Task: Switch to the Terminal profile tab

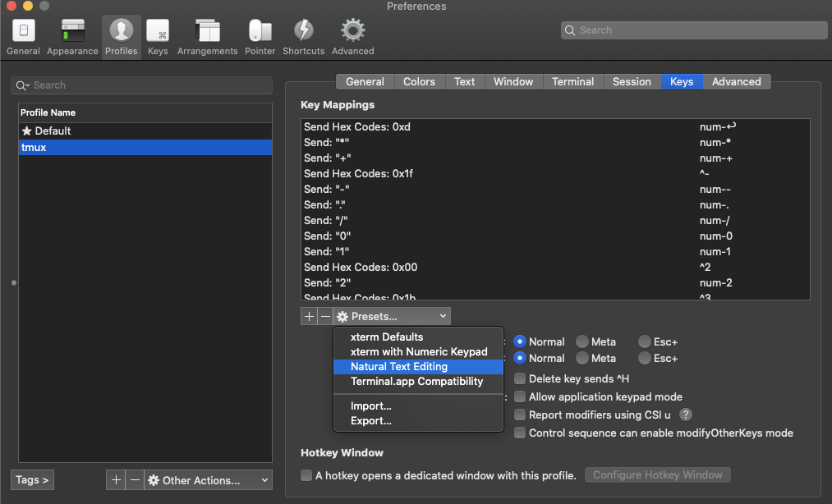Action: [573, 82]
